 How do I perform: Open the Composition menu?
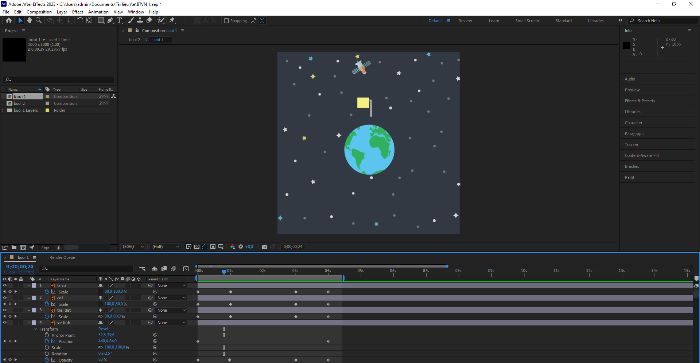(39, 12)
